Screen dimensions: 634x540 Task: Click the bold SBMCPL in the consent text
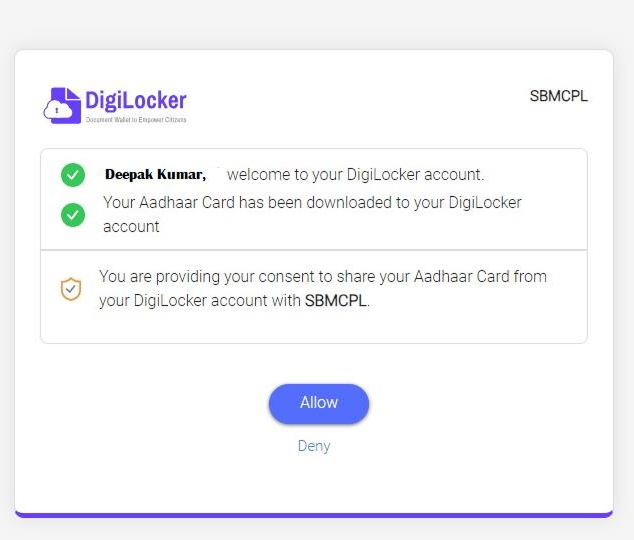[x=336, y=301]
